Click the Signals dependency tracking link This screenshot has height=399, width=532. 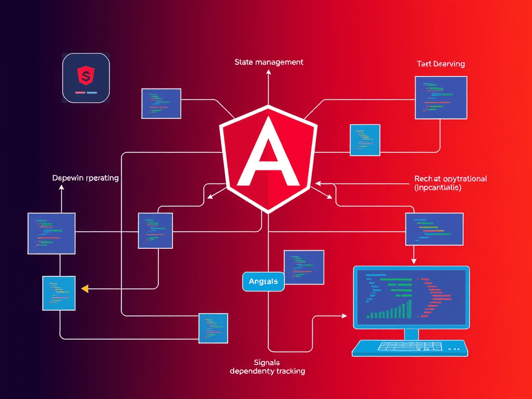point(267,366)
